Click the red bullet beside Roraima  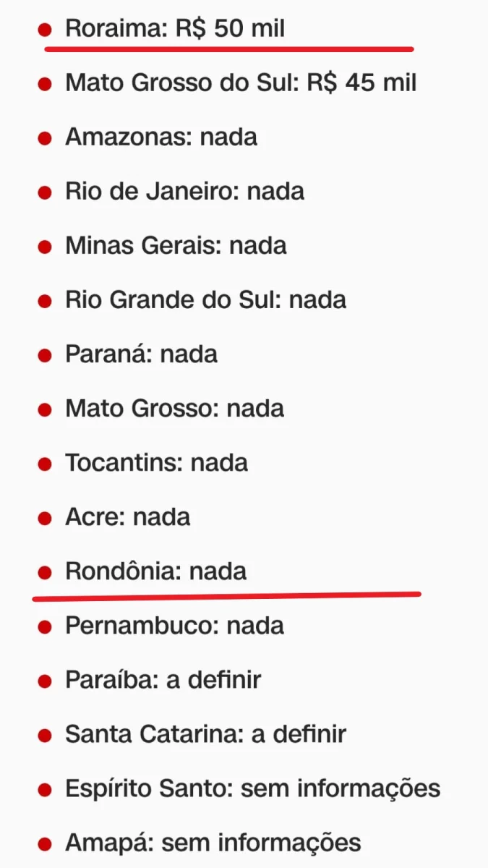[45, 30]
